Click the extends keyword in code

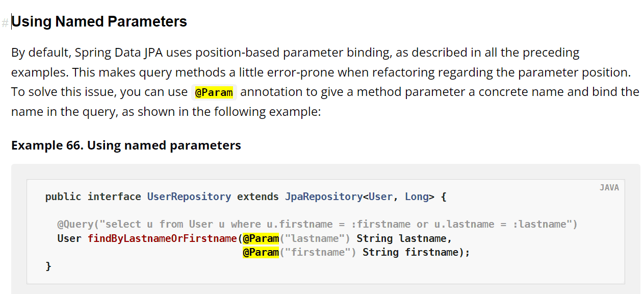pos(258,197)
